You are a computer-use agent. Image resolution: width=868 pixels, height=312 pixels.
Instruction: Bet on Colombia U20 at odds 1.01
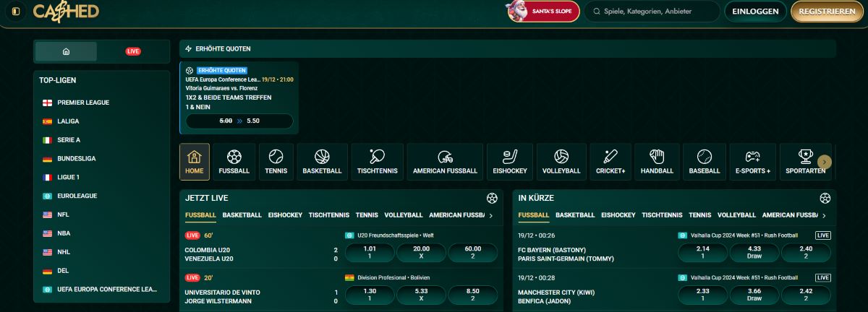pyautogui.click(x=370, y=252)
